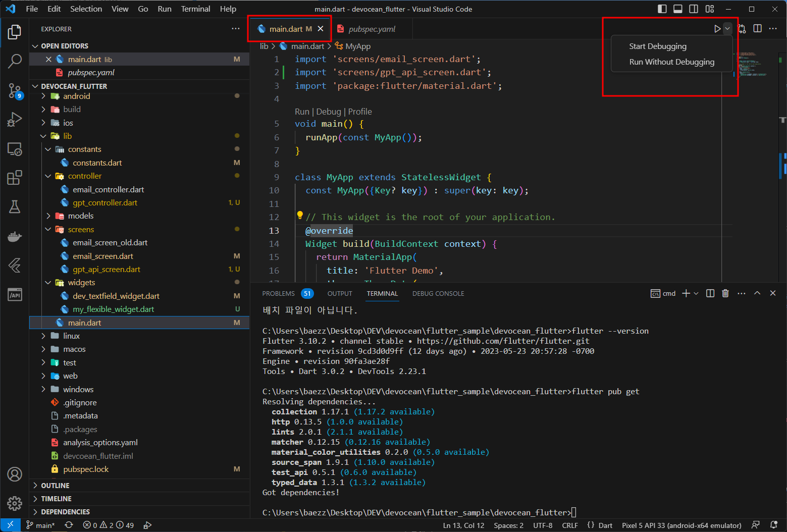Open Source Control view with 9 changes

(15, 91)
